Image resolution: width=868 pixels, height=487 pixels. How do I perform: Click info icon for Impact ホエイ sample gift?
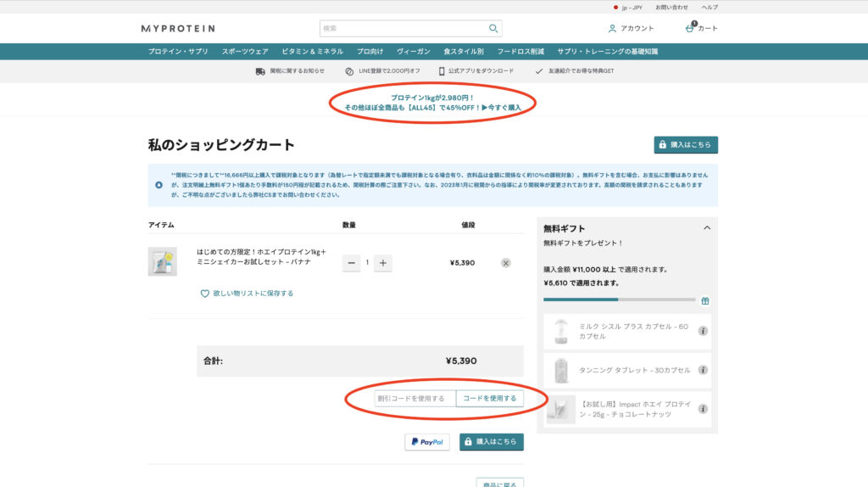703,409
